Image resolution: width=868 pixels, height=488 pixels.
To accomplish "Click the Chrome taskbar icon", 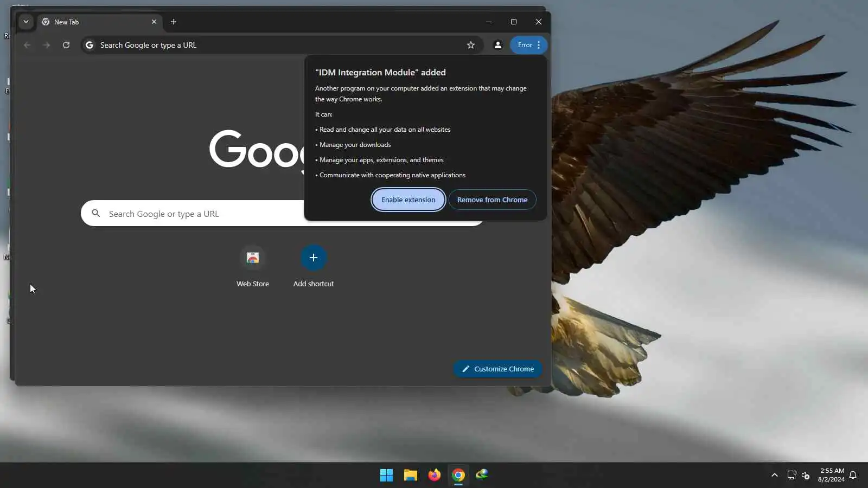I will point(458,476).
